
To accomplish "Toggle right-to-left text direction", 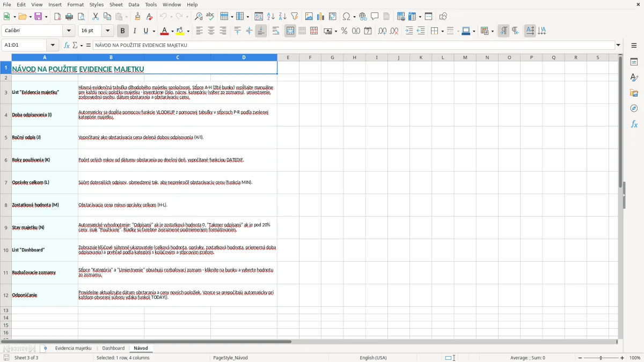I will pyautogui.click(x=515, y=31).
